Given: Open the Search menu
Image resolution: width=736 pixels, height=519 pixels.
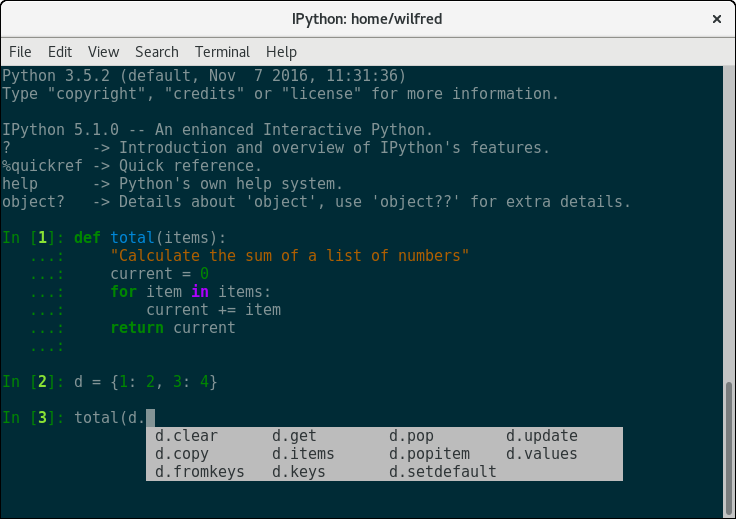Looking at the screenshot, I should (157, 52).
